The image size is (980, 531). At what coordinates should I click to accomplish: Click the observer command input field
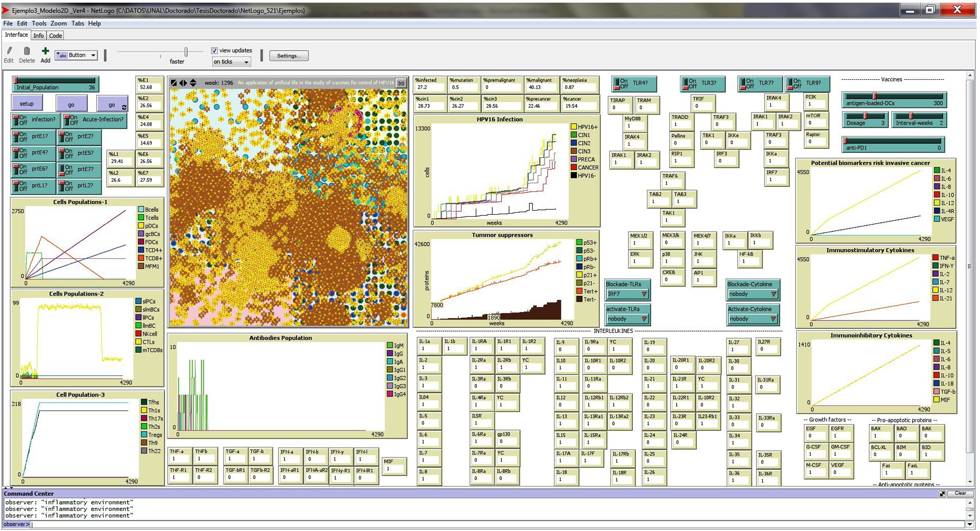tap(495, 525)
